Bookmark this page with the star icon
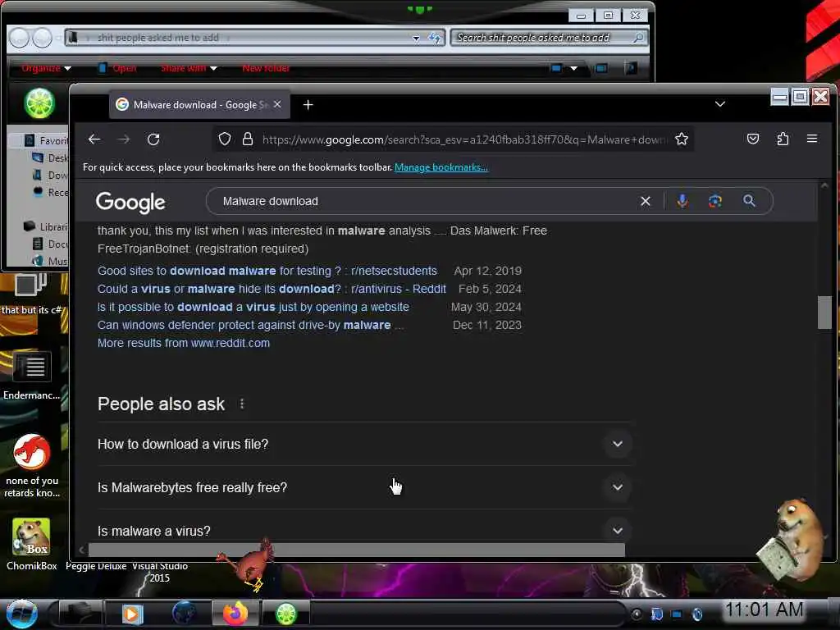Viewport: 840px width, 630px height. [x=682, y=139]
